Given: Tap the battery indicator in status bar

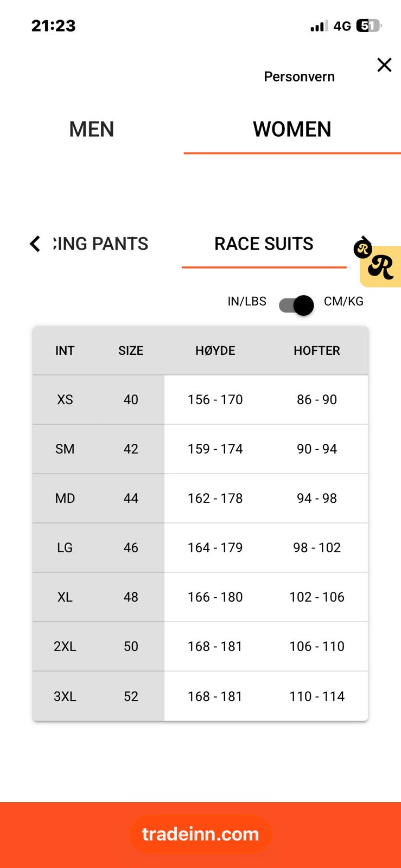Looking at the screenshot, I should [369, 25].
